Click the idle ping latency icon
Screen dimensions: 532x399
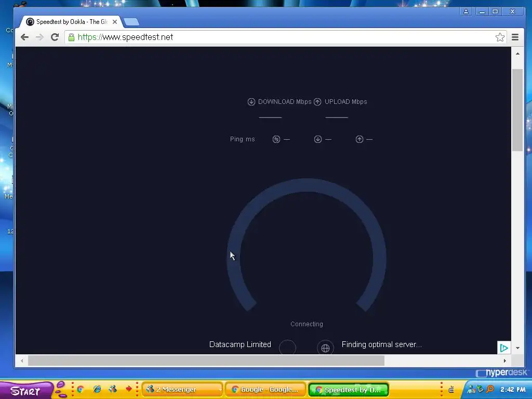coord(276,139)
